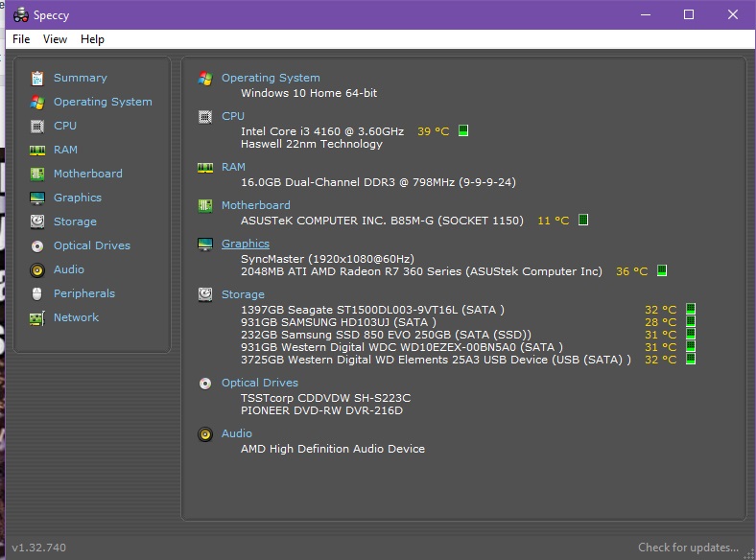756x560 pixels.
Task: Click the speaker icon beside Audio heading
Action: tap(205, 434)
